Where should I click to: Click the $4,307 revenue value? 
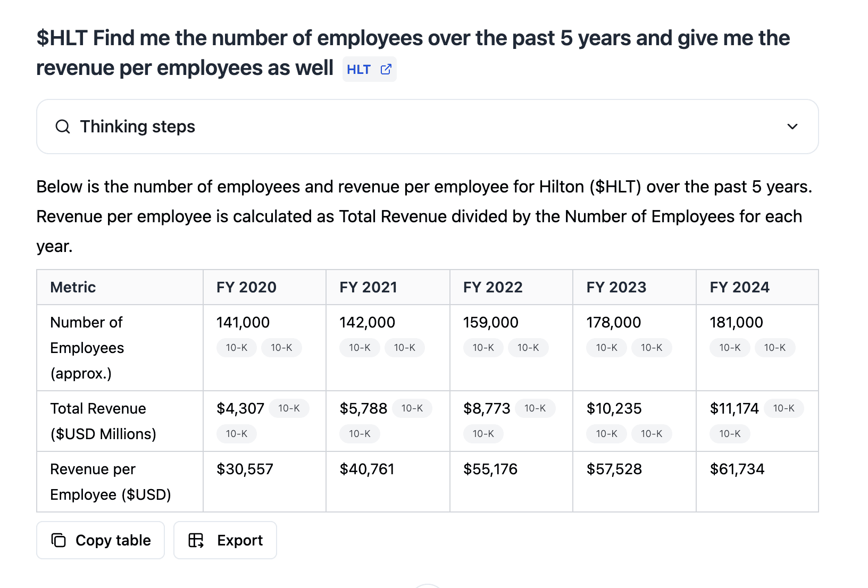coord(240,408)
